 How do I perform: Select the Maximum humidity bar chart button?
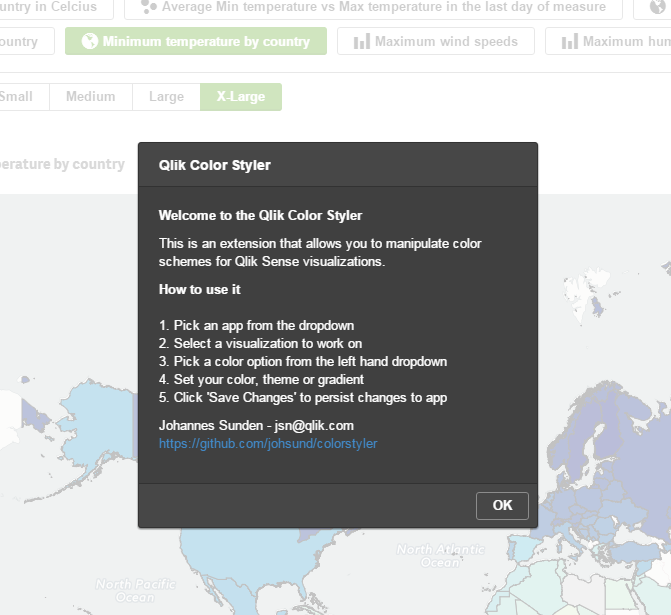coord(608,41)
